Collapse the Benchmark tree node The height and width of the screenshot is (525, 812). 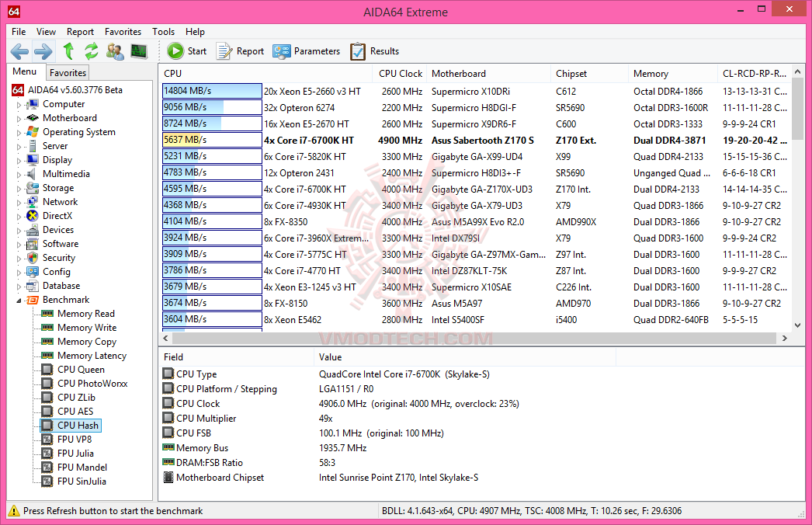[19, 301]
